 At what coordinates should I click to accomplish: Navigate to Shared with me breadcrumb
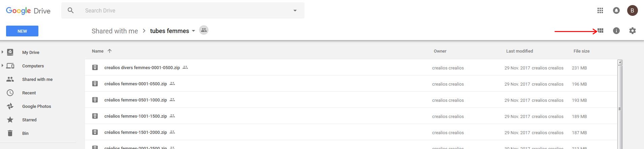[115, 31]
